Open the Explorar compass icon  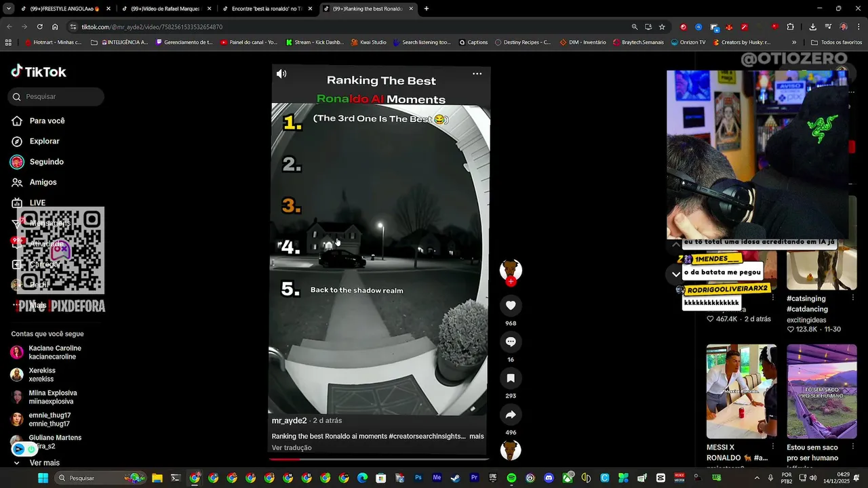[17, 141]
